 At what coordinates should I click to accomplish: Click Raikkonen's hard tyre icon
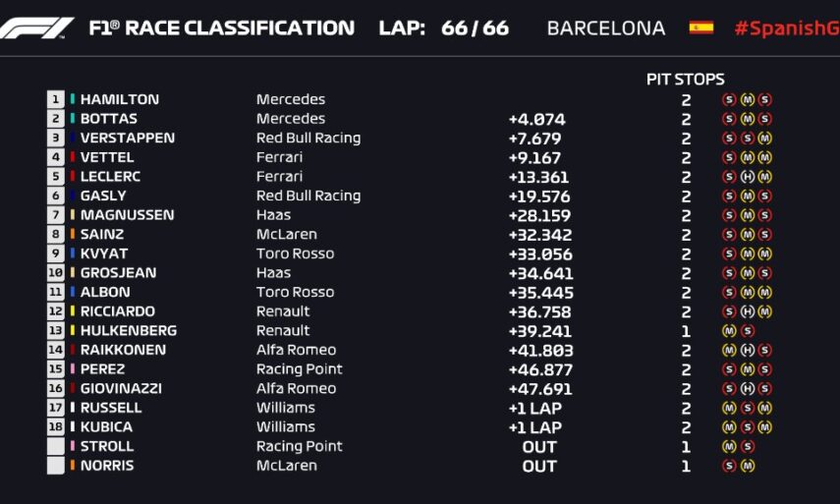pyautogui.click(x=747, y=350)
